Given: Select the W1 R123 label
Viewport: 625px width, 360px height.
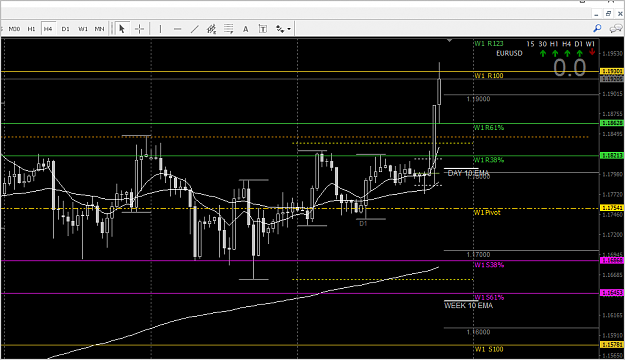Looking at the screenshot, I should [489, 43].
